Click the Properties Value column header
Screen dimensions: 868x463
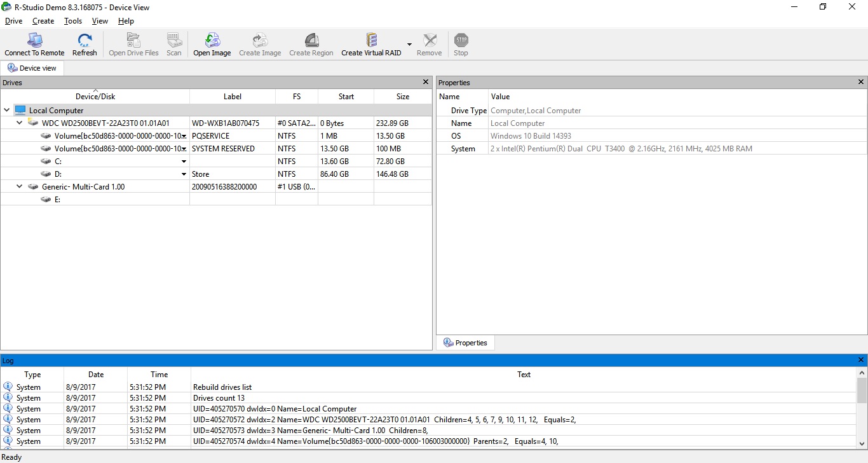(677, 97)
